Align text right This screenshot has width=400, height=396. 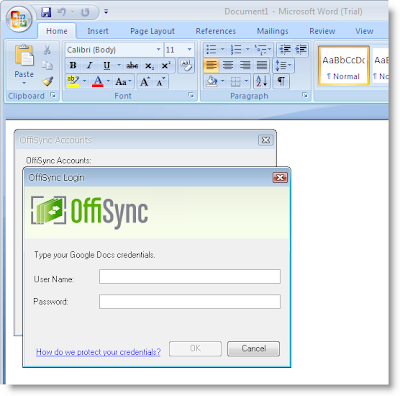coord(245,65)
